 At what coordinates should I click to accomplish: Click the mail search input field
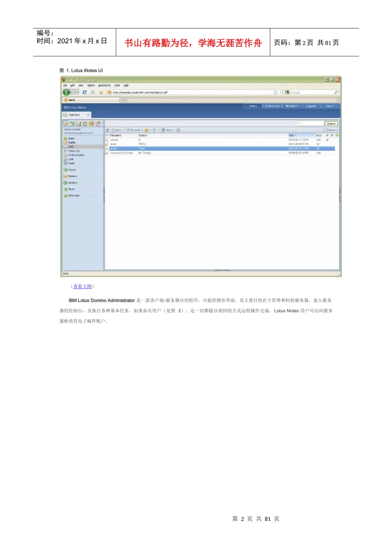click(310, 123)
